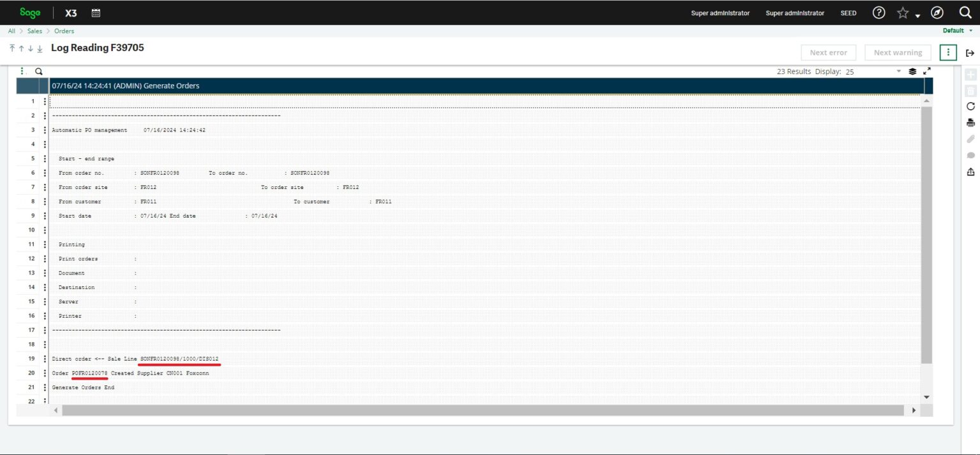Open the attachments panel
Screen dimensions: 980x455
[970, 138]
